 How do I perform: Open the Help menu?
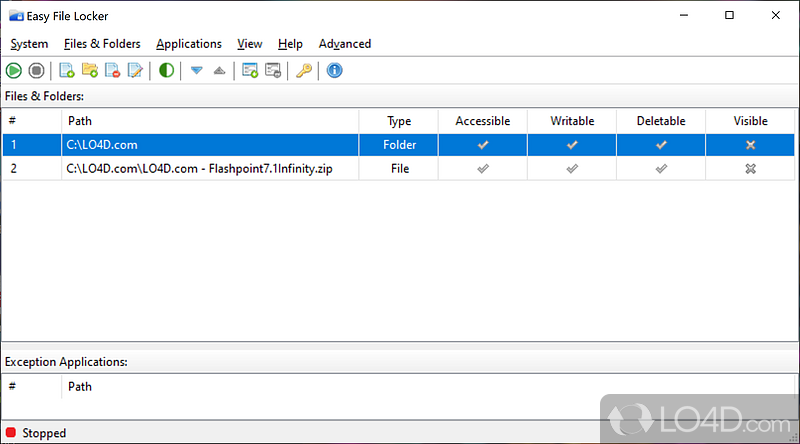point(290,44)
